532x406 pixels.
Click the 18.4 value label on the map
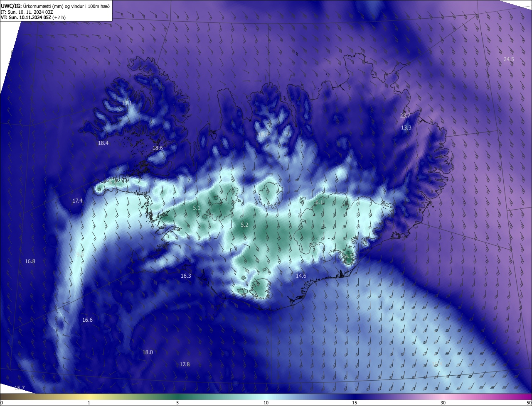(x=103, y=143)
